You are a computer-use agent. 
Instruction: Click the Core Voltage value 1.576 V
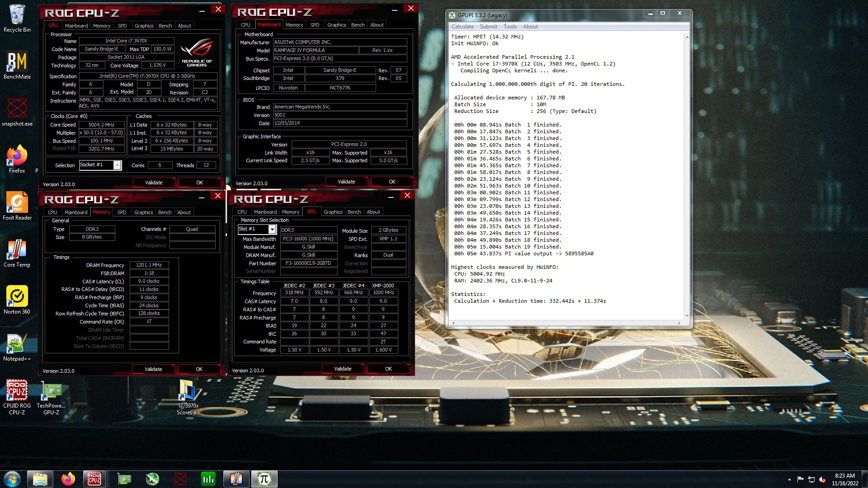pyautogui.click(x=157, y=66)
